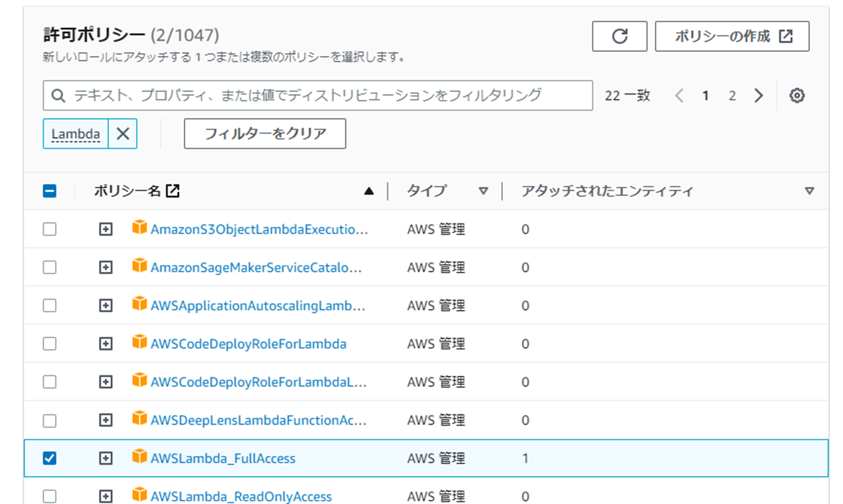843x504 pixels.
Task: Expand details for AWSCodeDeployRoleForLambdaL… row
Action: [106, 382]
